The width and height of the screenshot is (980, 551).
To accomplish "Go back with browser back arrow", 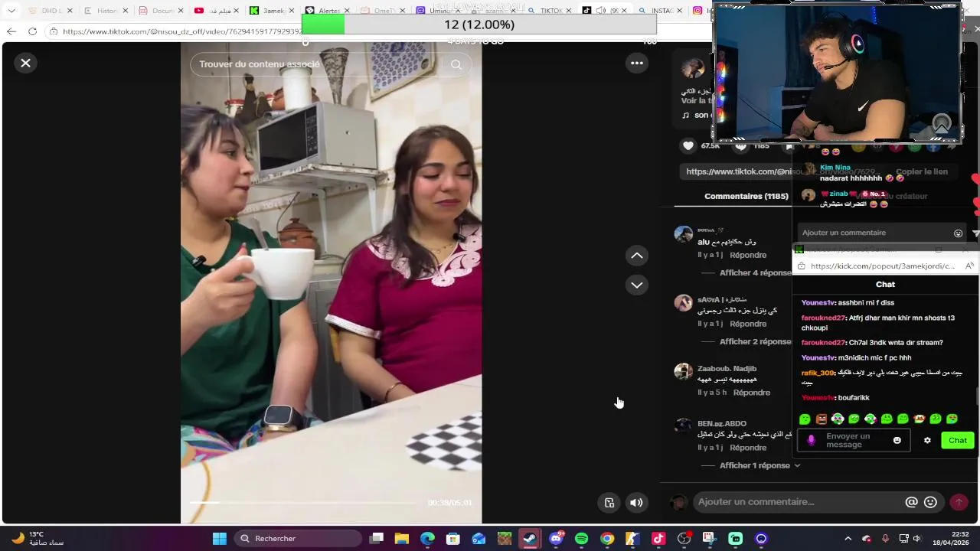I will (11, 31).
